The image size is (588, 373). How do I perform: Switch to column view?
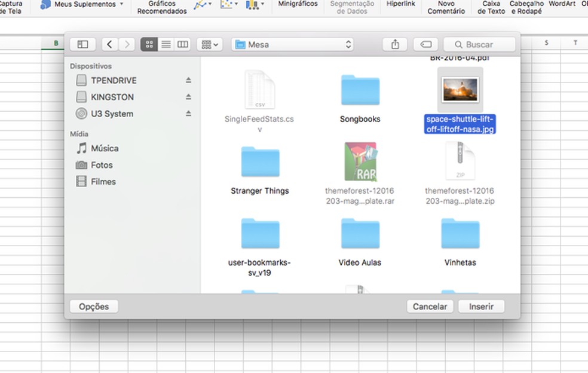tap(183, 44)
